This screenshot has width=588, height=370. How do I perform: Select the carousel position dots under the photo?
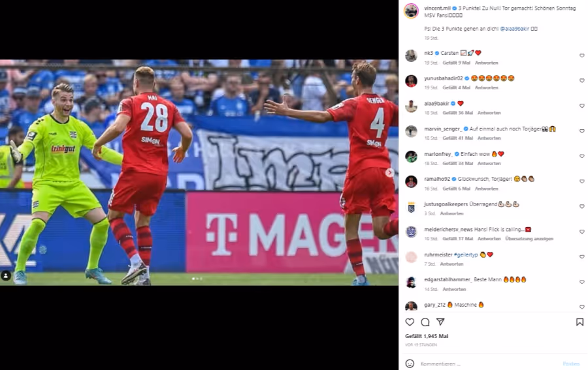coord(197,279)
